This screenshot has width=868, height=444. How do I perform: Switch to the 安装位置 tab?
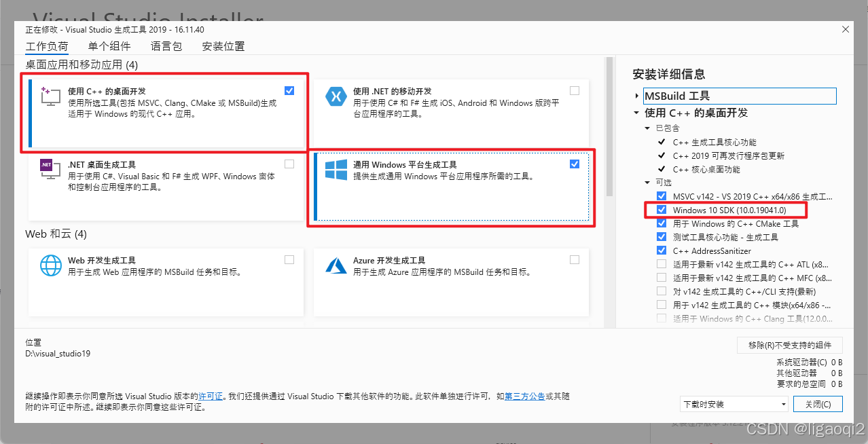223,47
